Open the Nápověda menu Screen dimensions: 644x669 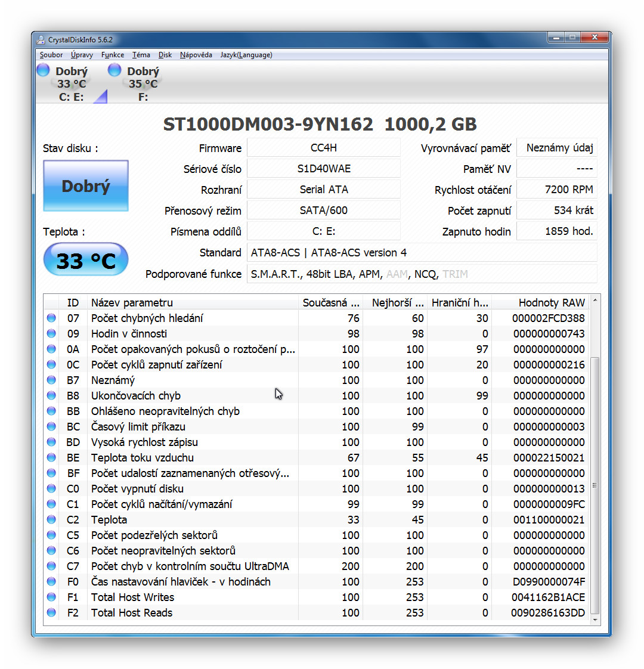click(196, 55)
